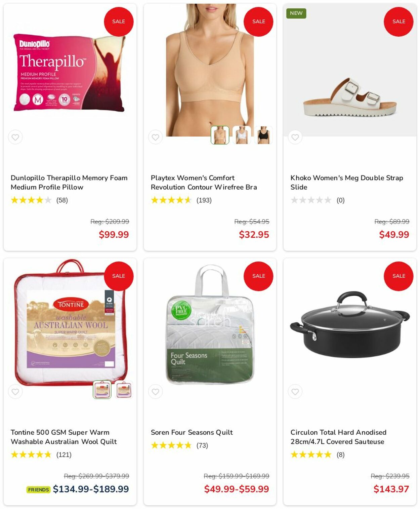Favorite the Playtex Comfort Revolution bra
The height and width of the screenshot is (509, 420).
pyautogui.click(x=155, y=137)
